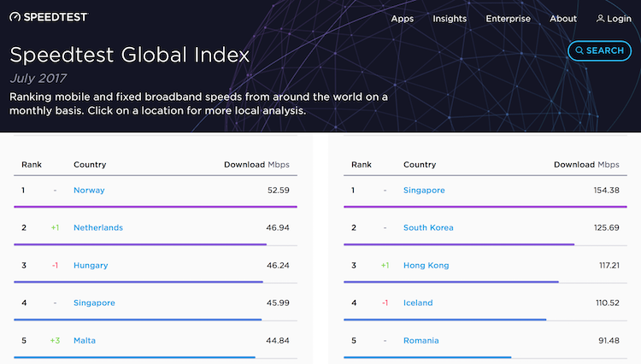
Task: Open the Apps menu item
Action: [403, 19]
